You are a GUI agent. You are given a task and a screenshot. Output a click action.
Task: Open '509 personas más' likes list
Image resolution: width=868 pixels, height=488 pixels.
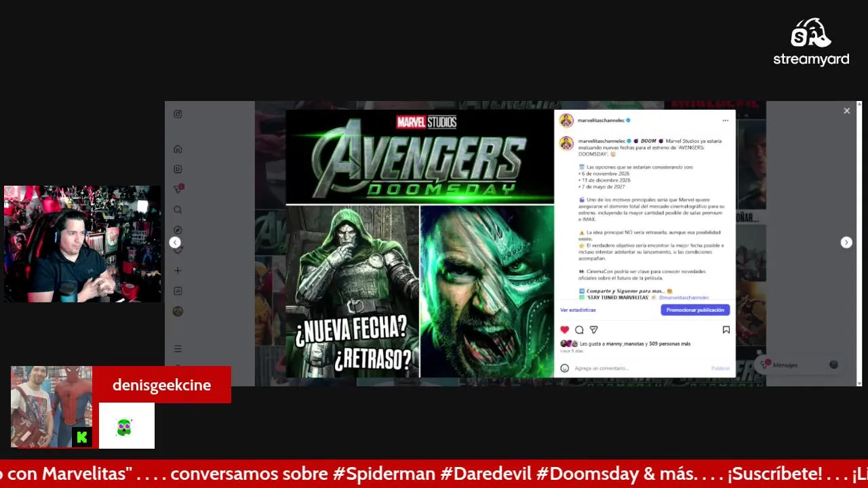(x=670, y=344)
